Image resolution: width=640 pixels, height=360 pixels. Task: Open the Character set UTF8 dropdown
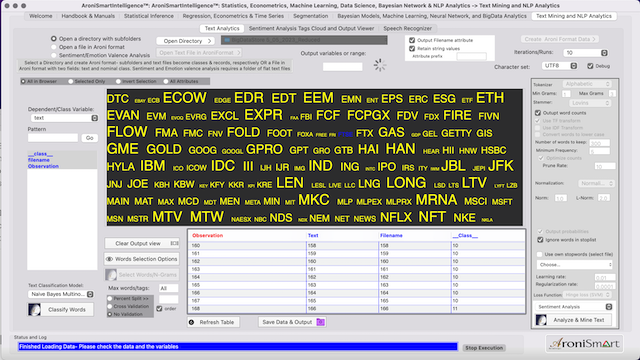(x=560, y=66)
